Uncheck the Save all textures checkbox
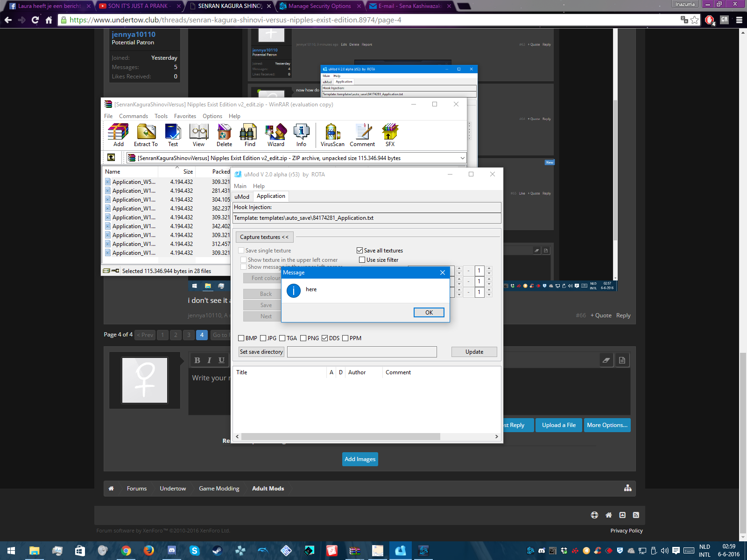Image resolution: width=747 pixels, height=560 pixels. click(360, 251)
